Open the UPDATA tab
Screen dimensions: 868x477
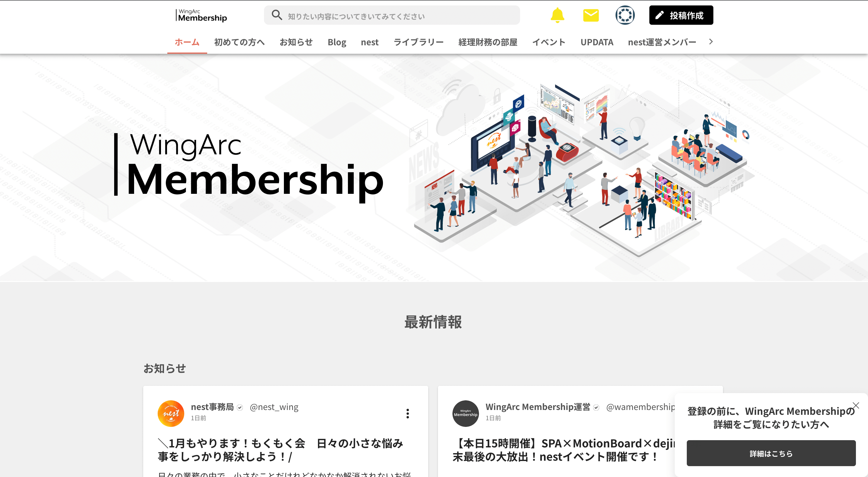tap(596, 42)
